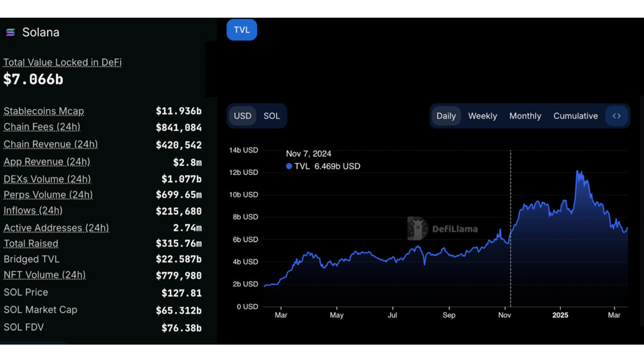Click the $76.38b FDV value
This screenshot has width=644, height=363.
pyautogui.click(x=181, y=328)
